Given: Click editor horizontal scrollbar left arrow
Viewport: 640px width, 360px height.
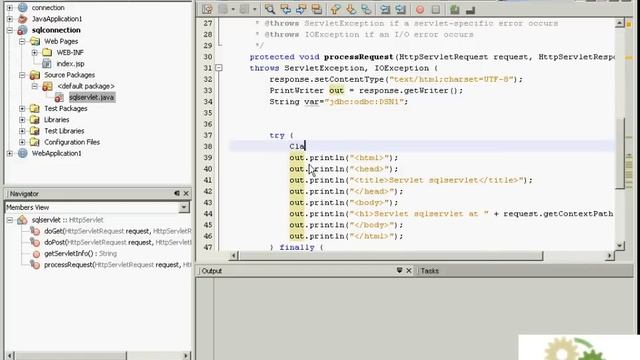Looking at the screenshot, I should [234, 256].
